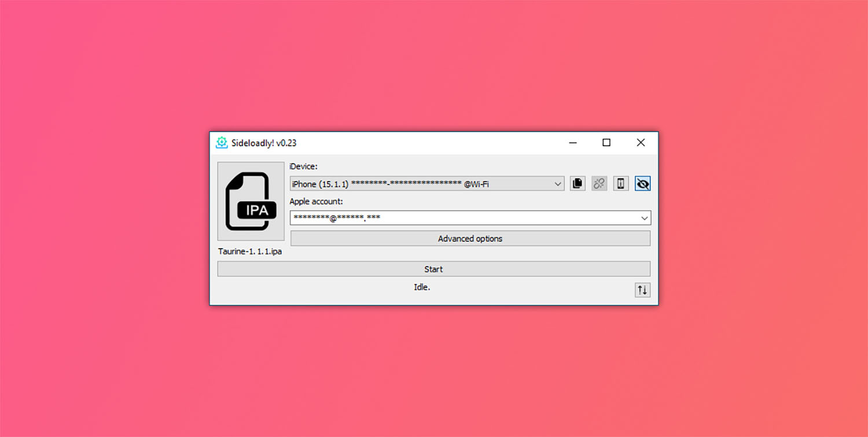This screenshot has width=868, height=437.
Task: Click the iDevice: label
Action: click(304, 166)
